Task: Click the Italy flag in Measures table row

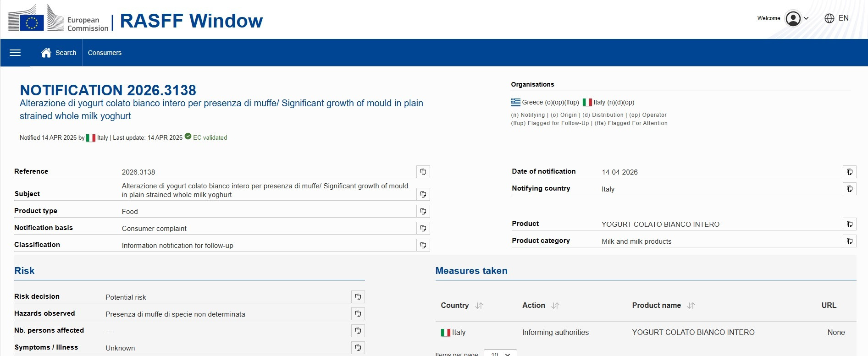Action: point(445,333)
